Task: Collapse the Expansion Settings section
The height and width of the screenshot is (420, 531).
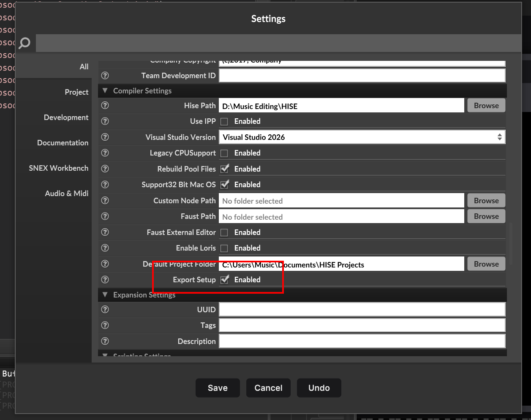Action: 105,295
